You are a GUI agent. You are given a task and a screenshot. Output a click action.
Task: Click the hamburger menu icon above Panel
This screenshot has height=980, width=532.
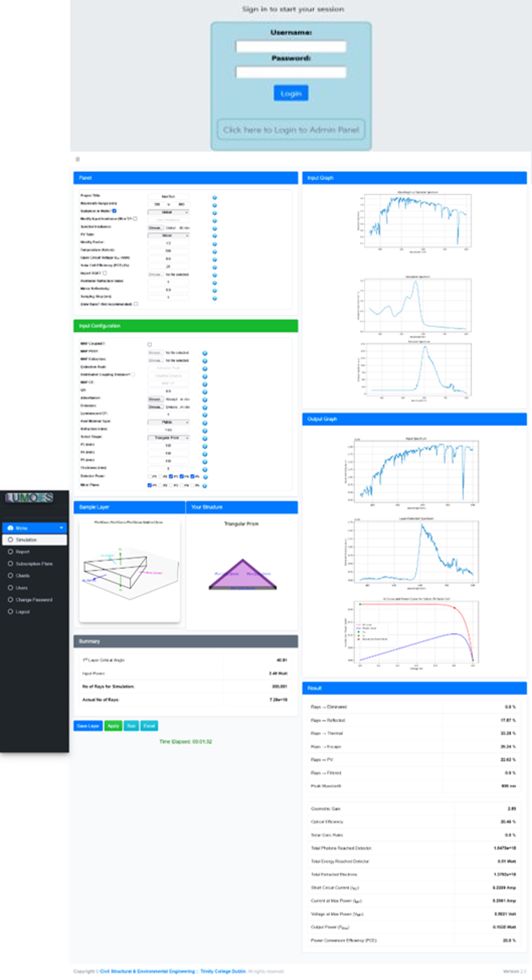click(x=78, y=160)
